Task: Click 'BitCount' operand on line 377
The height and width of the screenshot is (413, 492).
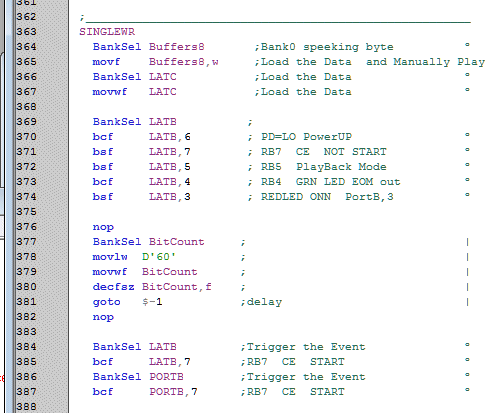Action: click(177, 242)
